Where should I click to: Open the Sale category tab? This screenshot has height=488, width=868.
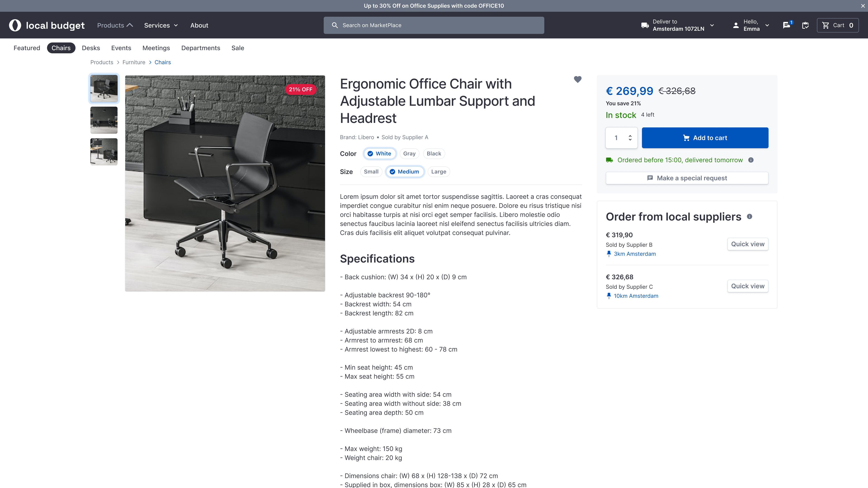(238, 48)
